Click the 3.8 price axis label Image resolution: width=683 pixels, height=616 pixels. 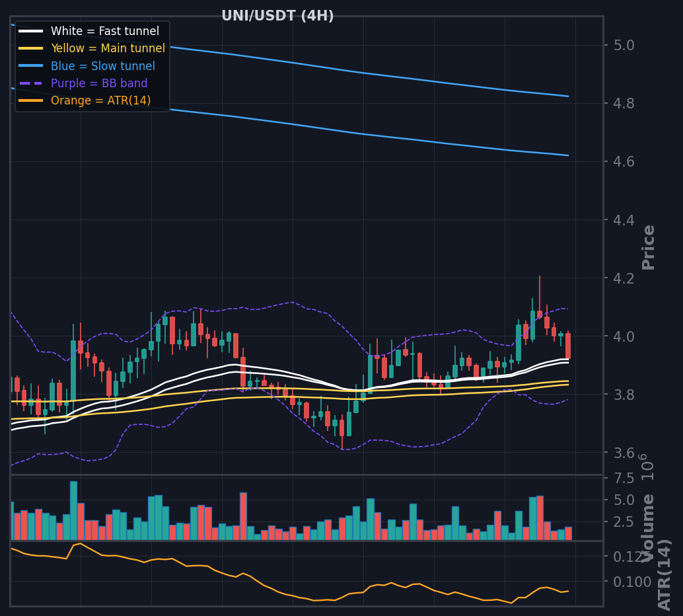click(x=624, y=395)
